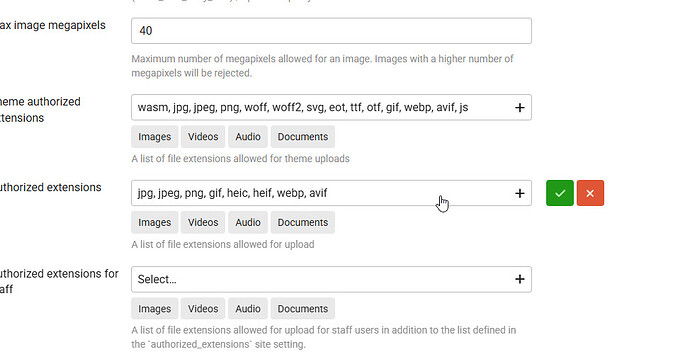This screenshot has height=364, width=690.
Task: Cancel authorized extensions change with red X
Action: [x=590, y=193]
